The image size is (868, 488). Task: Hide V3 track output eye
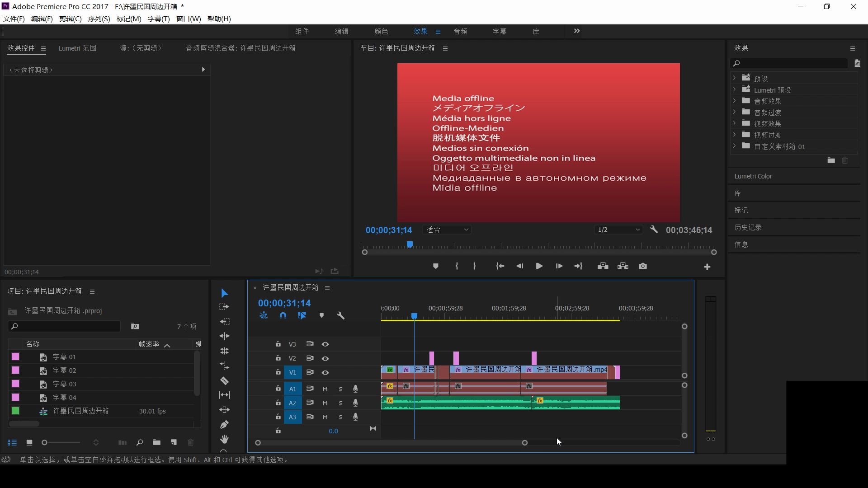(x=325, y=344)
